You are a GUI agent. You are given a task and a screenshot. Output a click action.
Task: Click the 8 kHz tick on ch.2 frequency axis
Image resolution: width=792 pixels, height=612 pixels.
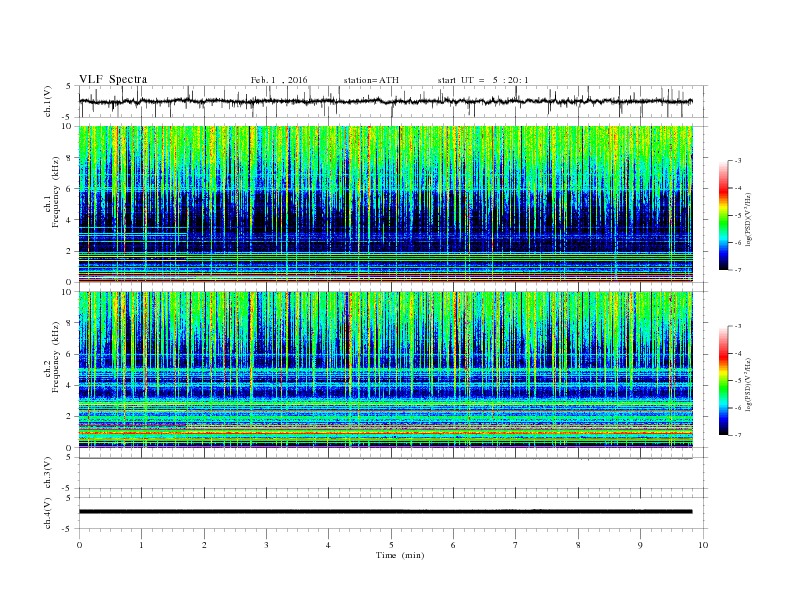pos(69,323)
